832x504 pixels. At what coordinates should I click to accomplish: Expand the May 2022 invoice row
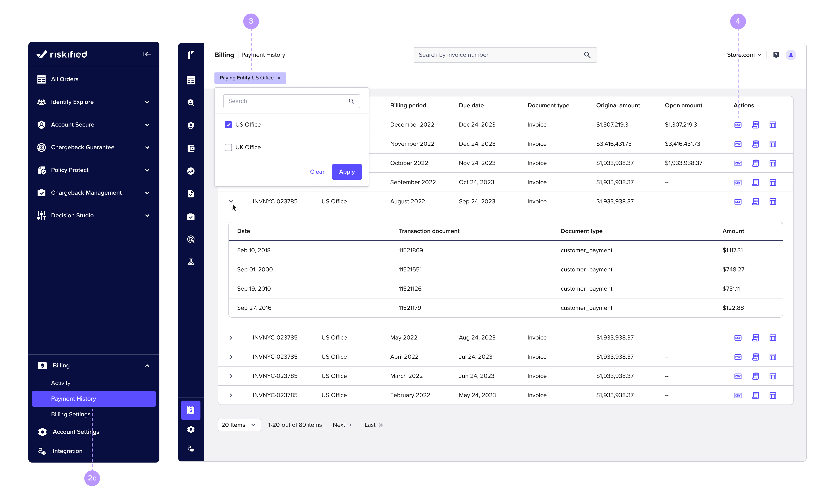(x=231, y=338)
